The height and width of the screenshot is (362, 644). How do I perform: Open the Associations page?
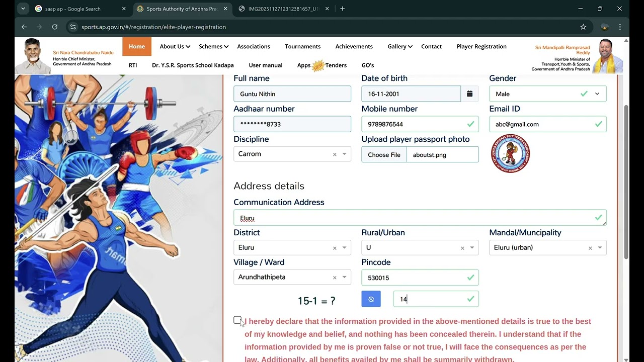pos(254,46)
